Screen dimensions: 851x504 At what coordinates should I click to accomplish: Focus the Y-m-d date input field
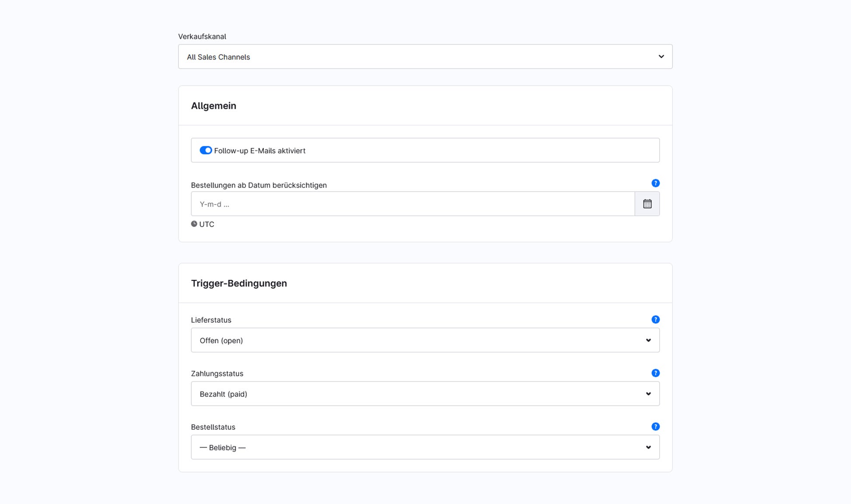pos(413,204)
